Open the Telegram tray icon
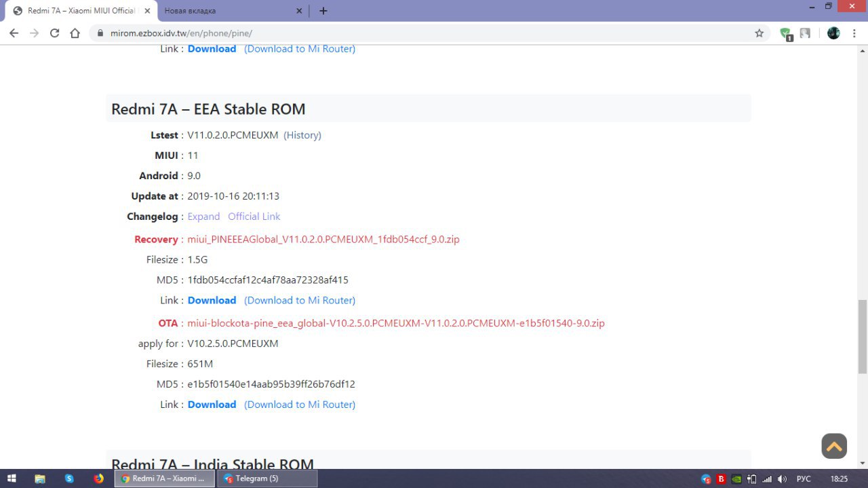 (706, 478)
